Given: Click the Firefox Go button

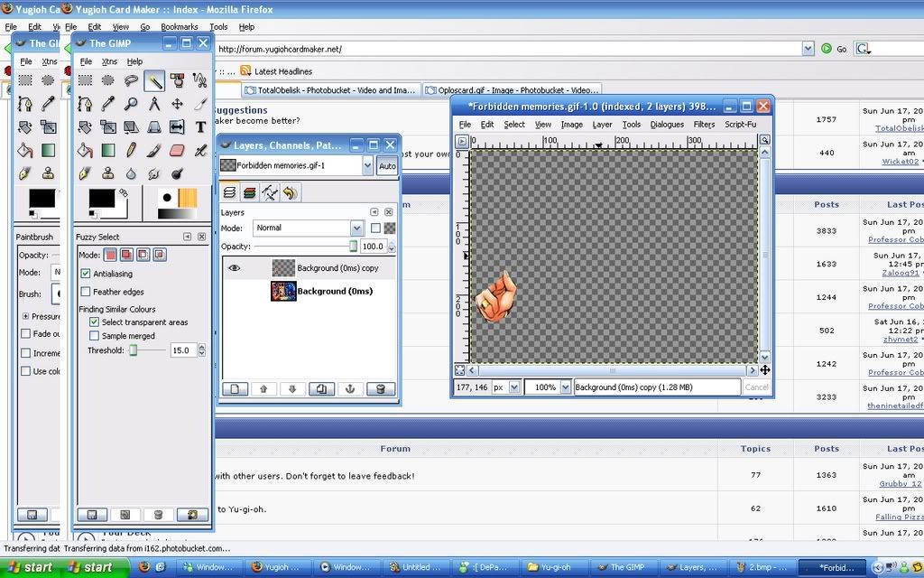Looking at the screenshot, I should point(835,49).
